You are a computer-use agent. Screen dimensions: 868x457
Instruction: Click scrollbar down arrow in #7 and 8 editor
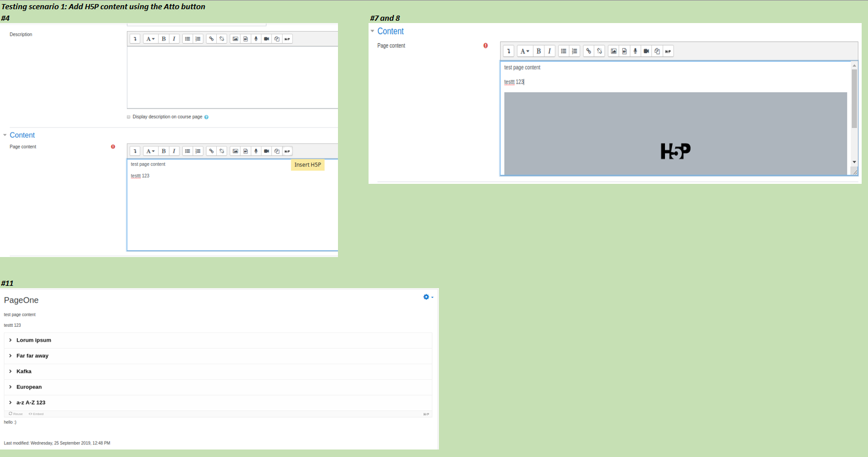854,163
